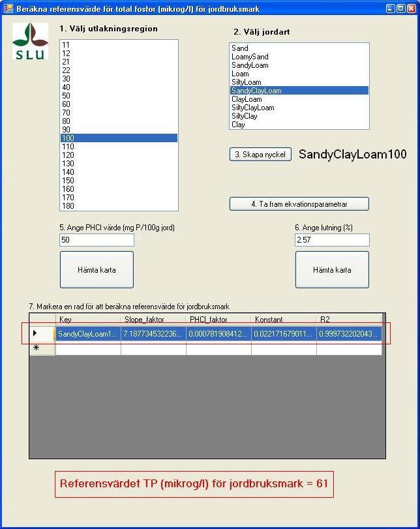Screen dimensions: 420x529
Task: Select region 160 in the list
Action: 119,189
